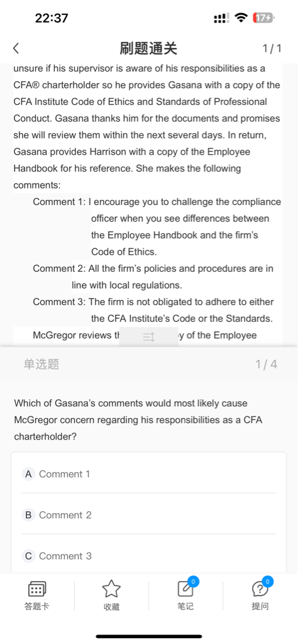Image resolution: width=298 pixels, height=644 pixels.
Task: Tap the 收藏 label
Action: tap(111, 607)
